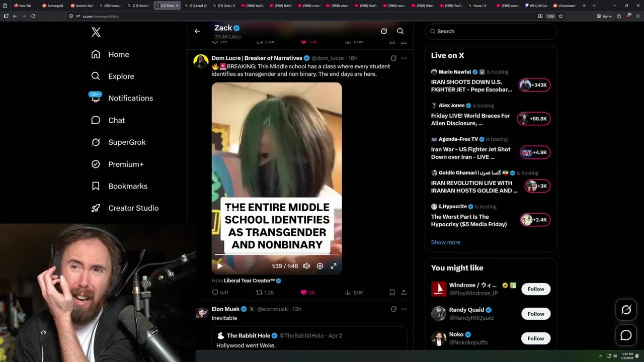Bookmark Dom Lucre's post
Screen dimensions: 644x362
[392, 293]
